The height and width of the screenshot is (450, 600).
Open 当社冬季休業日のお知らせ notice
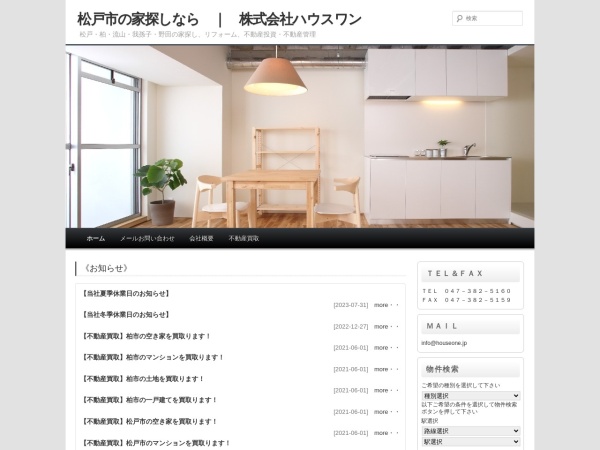(x=126, y=315)
